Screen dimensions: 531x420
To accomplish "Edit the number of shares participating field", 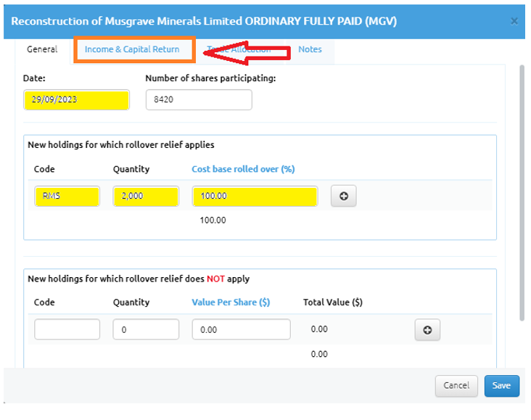I will click(199, 99).
